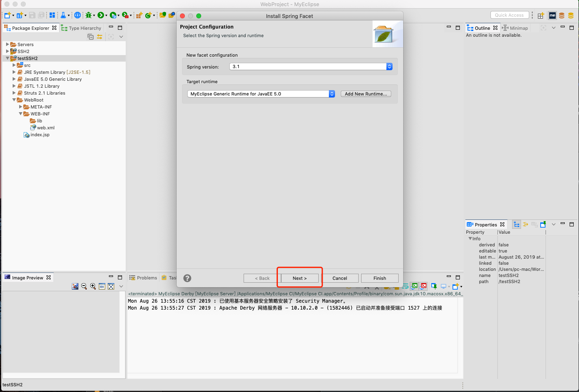This screenshot has width=579, height=392.
Task: Click the Quick Access search field
Action: coord(509,15)
